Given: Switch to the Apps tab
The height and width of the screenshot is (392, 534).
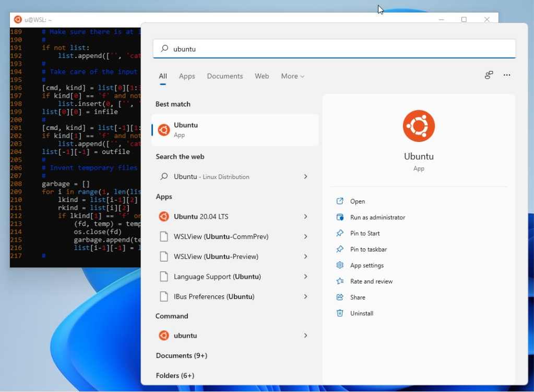Looking at the screenshot, I should click(x=186, y=76).
